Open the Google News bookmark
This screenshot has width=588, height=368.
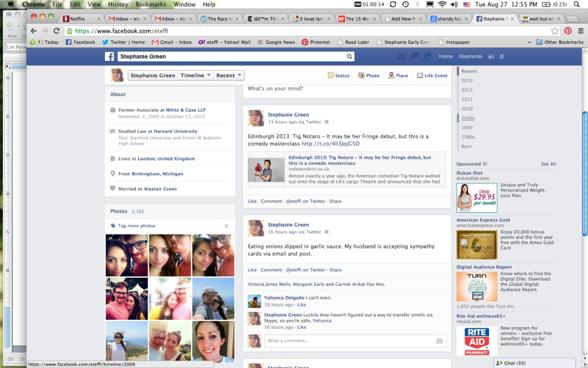click(276, 42)
